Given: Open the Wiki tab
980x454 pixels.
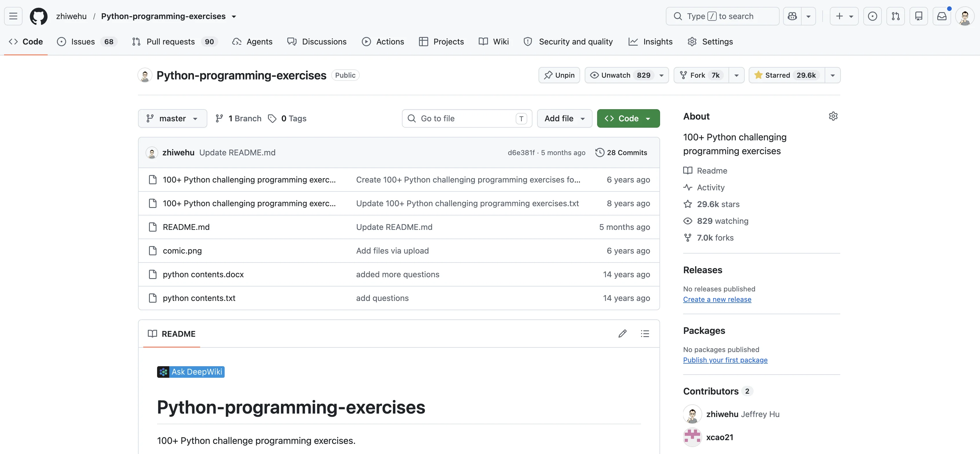Looking at the screenshot, I should pyautogui.click(x=493, y=42).
